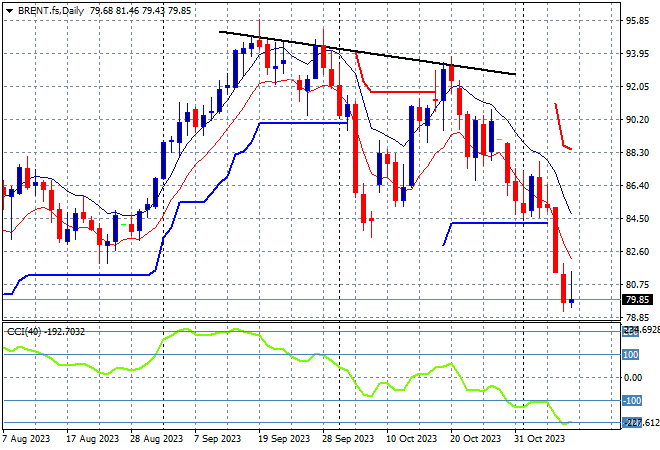
Task: Click the 20 Oct 2023 date label
Action: point(476,439)
